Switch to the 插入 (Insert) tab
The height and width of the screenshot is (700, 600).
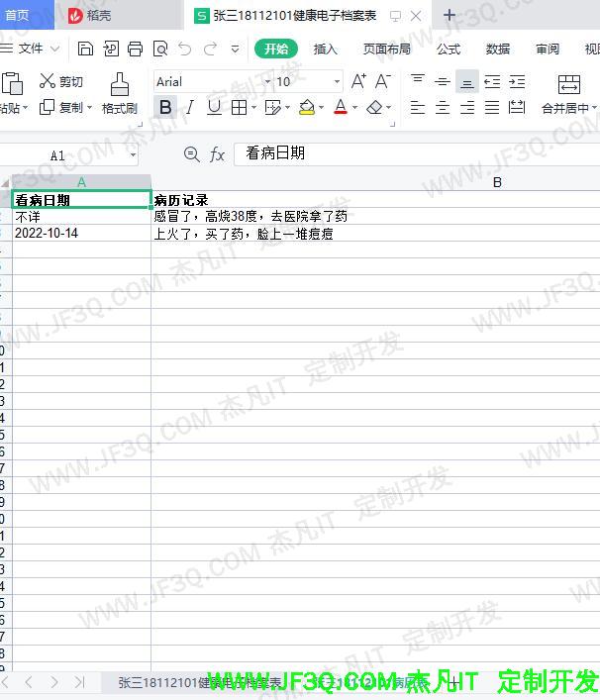(326, 49)
